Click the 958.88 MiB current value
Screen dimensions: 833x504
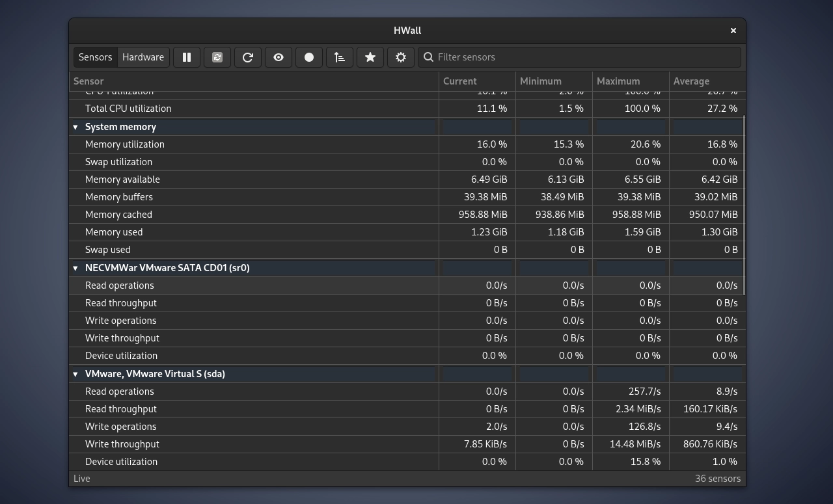483,215
